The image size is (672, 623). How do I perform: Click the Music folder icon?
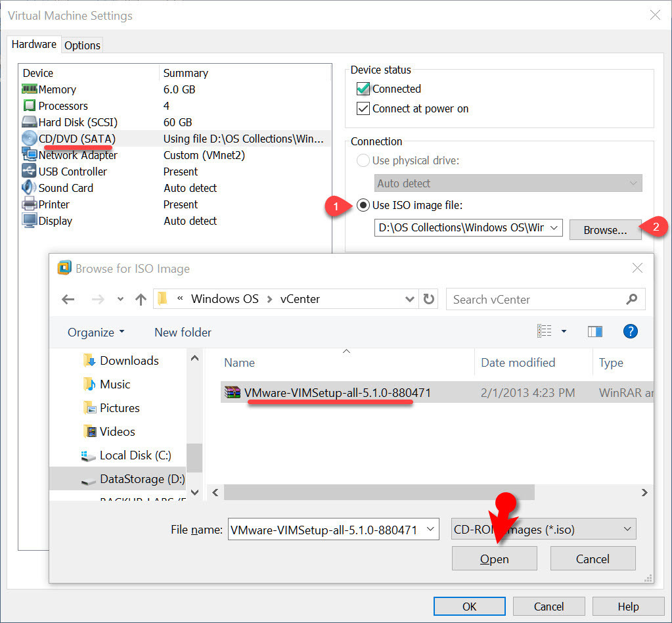[89, 384]
